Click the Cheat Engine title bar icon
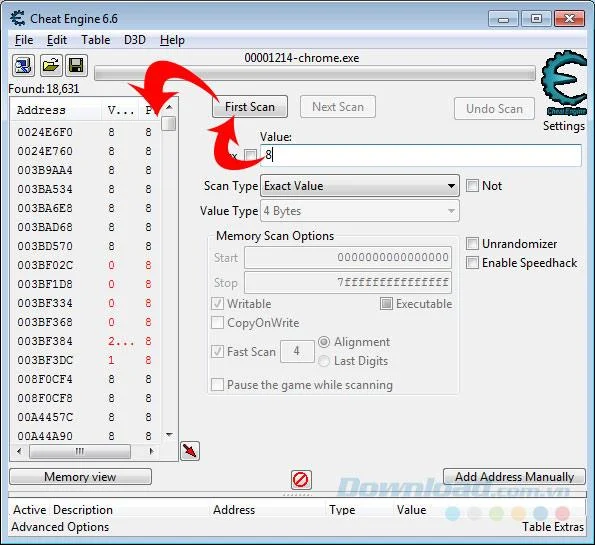 click(17, 18)
